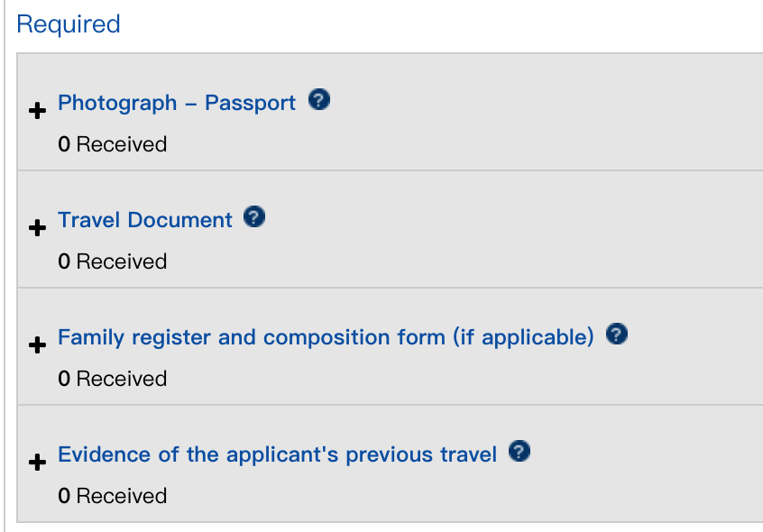Image resolution: width=763 pixels, height=532 pixels.
Task: Click received count under Photograph – Passport
Action: (x=112, y=144)
